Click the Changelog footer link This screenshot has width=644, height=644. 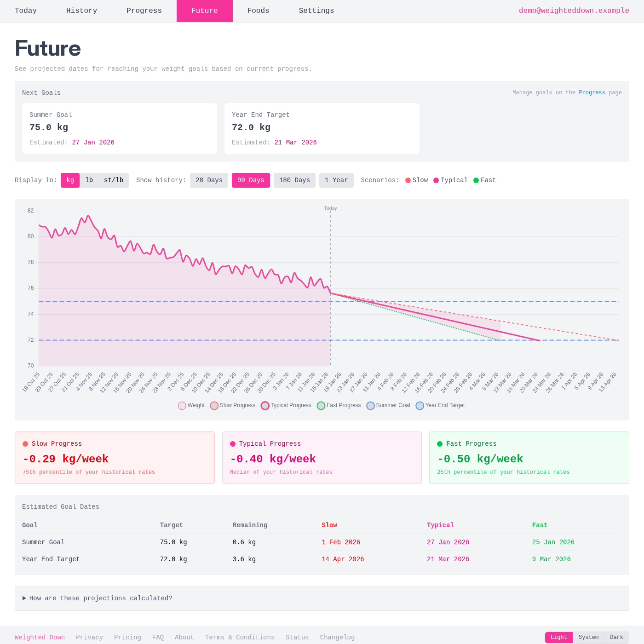pyautogui.click(x=337, y=637)
